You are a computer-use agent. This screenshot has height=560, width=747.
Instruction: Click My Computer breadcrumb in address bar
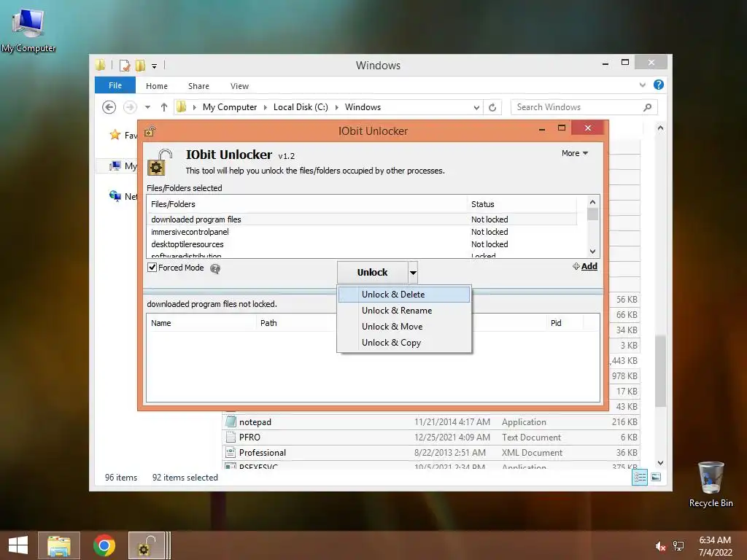[230, 107]
